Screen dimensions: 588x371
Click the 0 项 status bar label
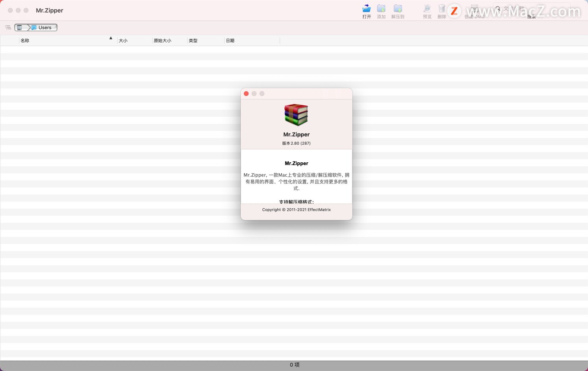coord(295,365)
